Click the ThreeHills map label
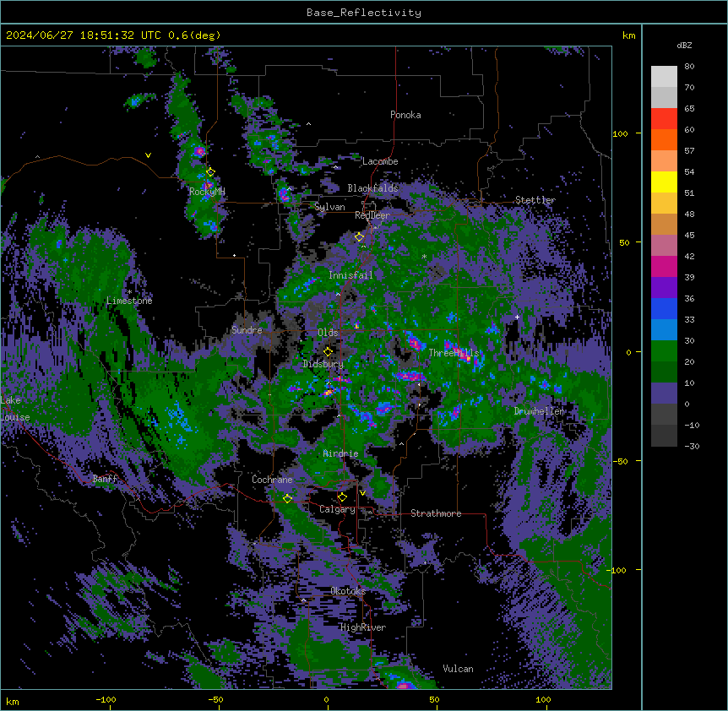The width and height of the screenshot is (728, 711). (x=454, y=353)
